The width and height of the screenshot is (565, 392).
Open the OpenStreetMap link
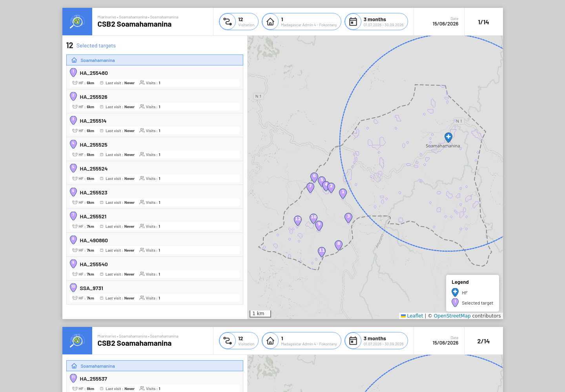tap(452, 316)
